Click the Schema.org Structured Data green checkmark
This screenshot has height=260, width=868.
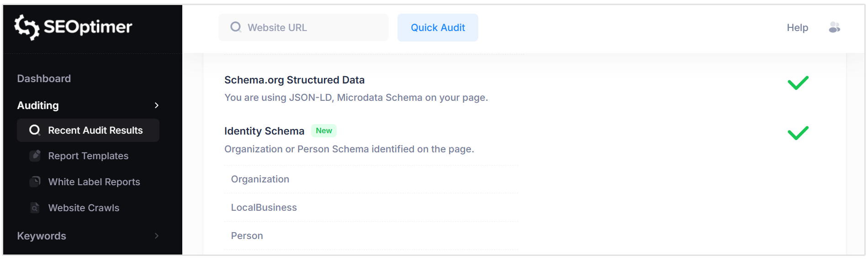point(798,83)
